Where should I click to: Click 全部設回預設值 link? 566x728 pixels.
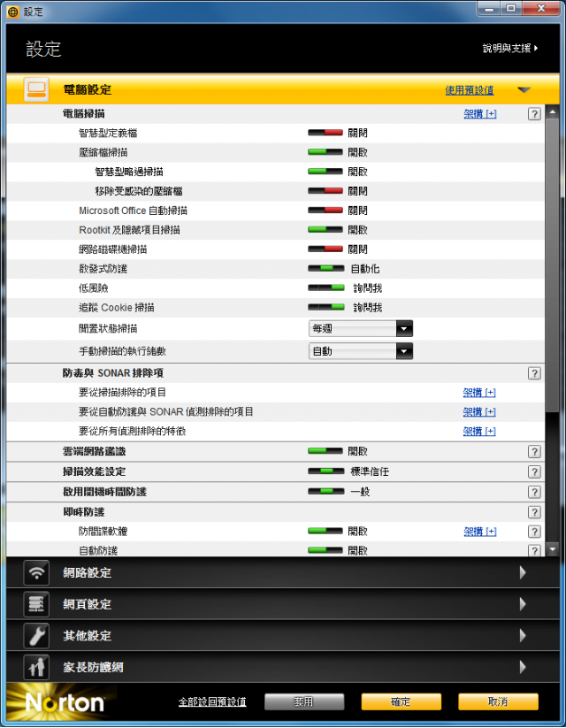pos(212,702)
